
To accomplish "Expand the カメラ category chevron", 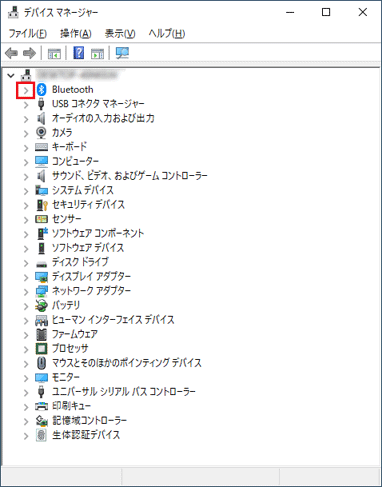I will [26, 133].
